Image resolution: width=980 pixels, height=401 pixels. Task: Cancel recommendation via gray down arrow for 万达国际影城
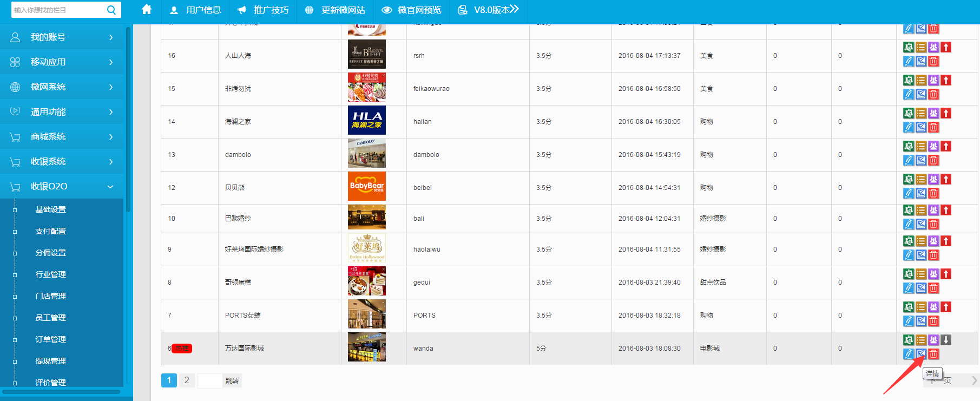click(946, 340)
